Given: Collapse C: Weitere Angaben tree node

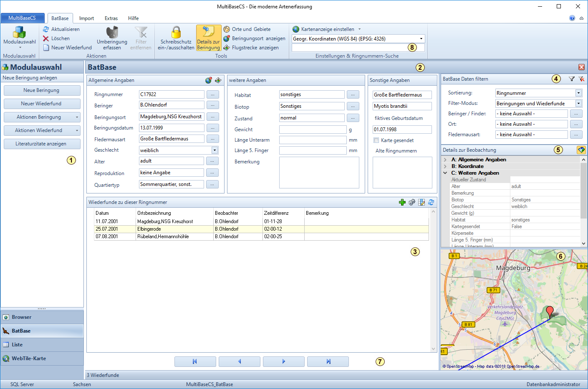Looking at the screenshot, I should coord(445,173).
